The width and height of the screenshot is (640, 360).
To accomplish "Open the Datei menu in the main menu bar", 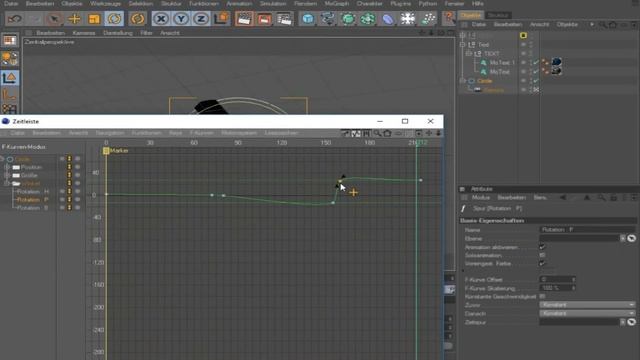I will point(11,4).
